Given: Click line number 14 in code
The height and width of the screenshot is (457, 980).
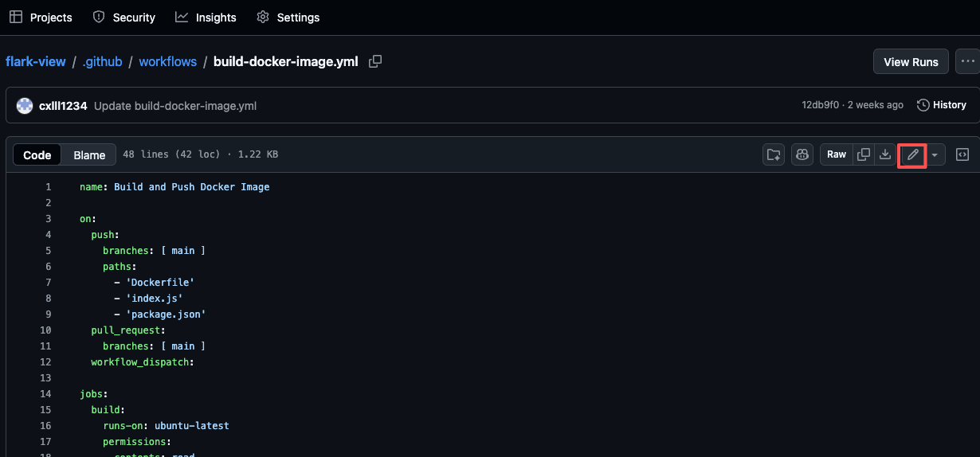Looking at the screenshot, I should coord(45,394).
